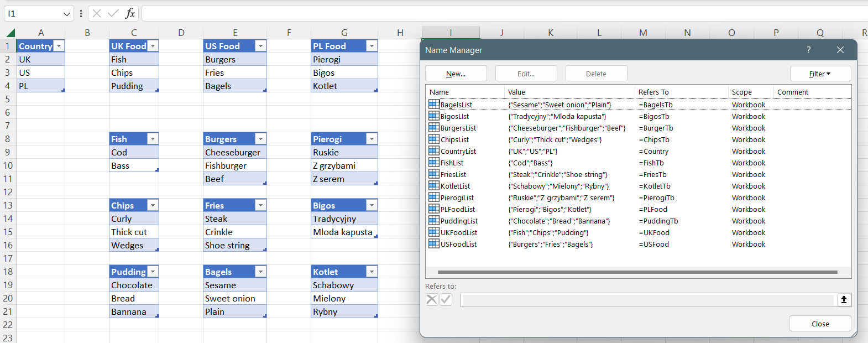Image resolution: width=868 pixels, height=343 pixels.
Task: Open the Name Box dropdown arrow
Action: pos(67,13)
